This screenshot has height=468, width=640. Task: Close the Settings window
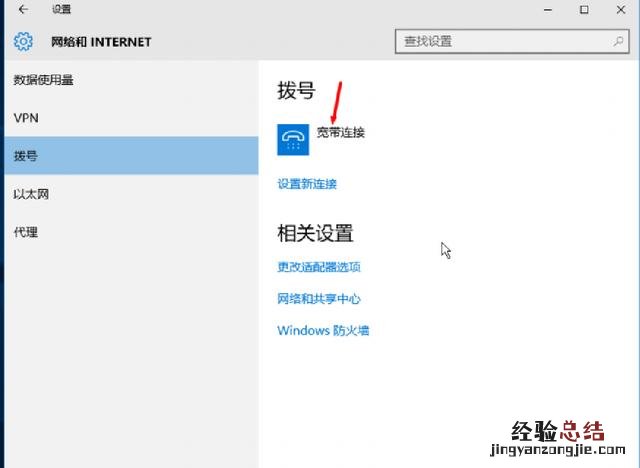pyautogui.click(x=621, y=10)
